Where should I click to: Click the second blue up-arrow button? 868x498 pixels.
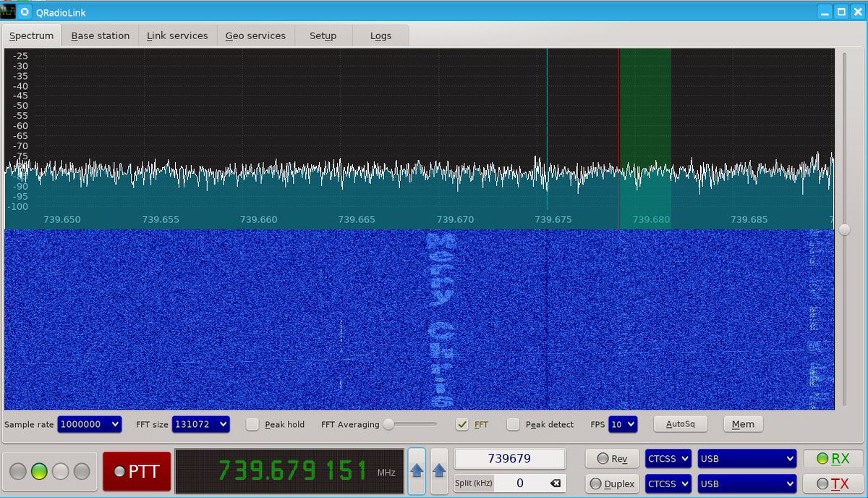click(439, 470)
